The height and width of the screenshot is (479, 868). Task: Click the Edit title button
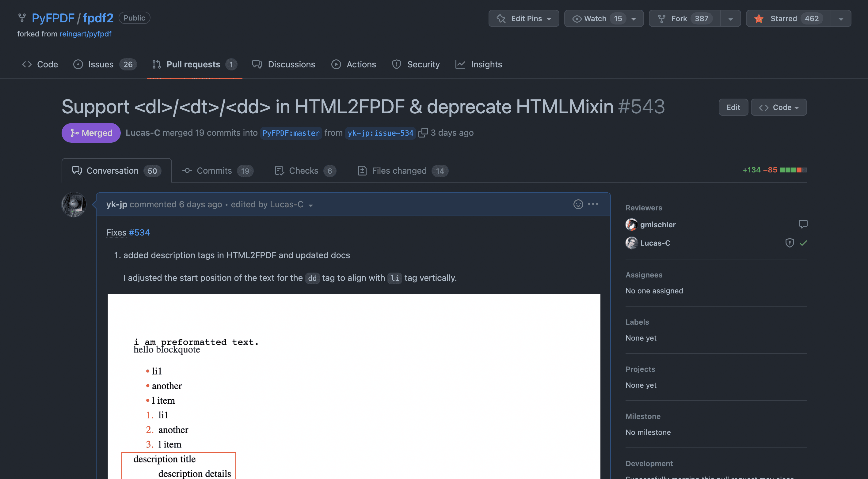(x=733, y=107)
